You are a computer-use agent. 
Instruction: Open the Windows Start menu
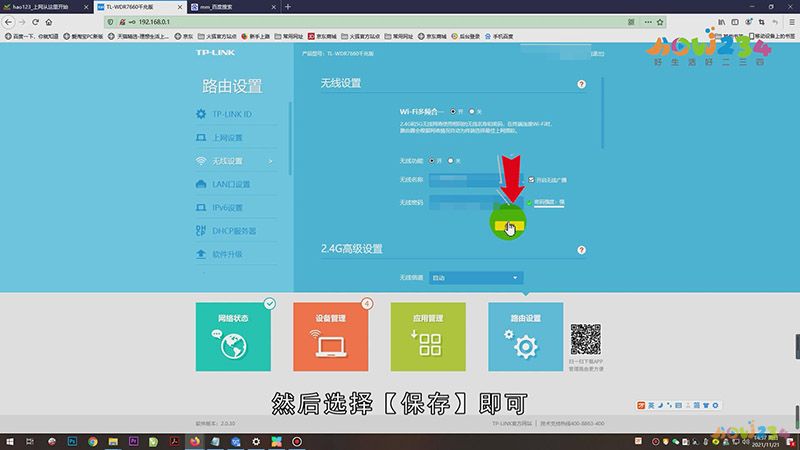pyautogui.click(x=10, y=441)
